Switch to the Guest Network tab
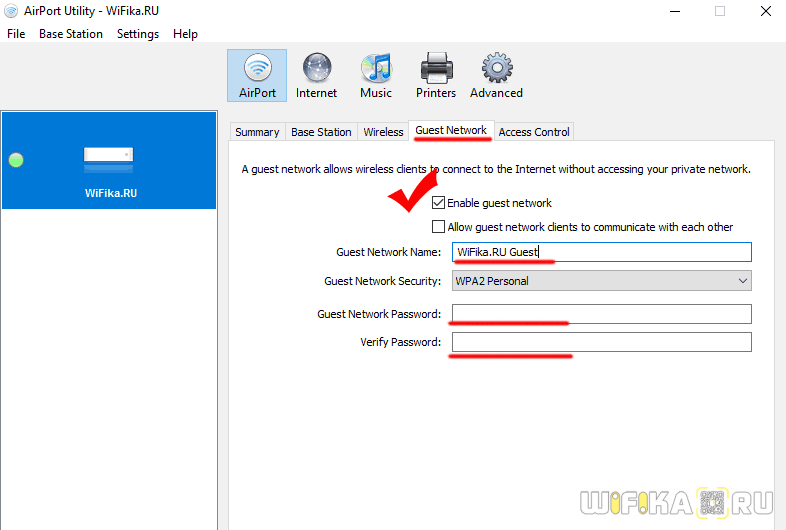The width and height of the screenshot is (786, 530). (x=451, y=130)
